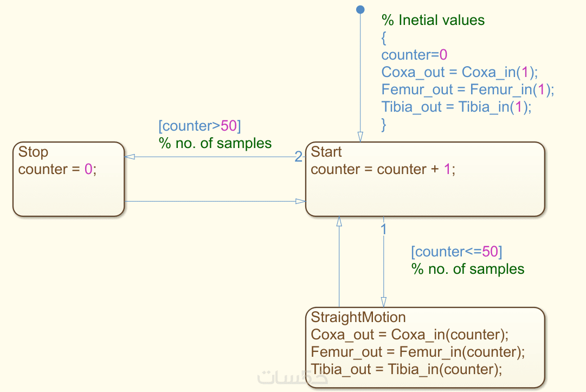This screenshot has height=392, width=586.
Task: Click 'Tibia_out = Tibia_in(counter);' in StraightMotion
Action: pos(407,369)
